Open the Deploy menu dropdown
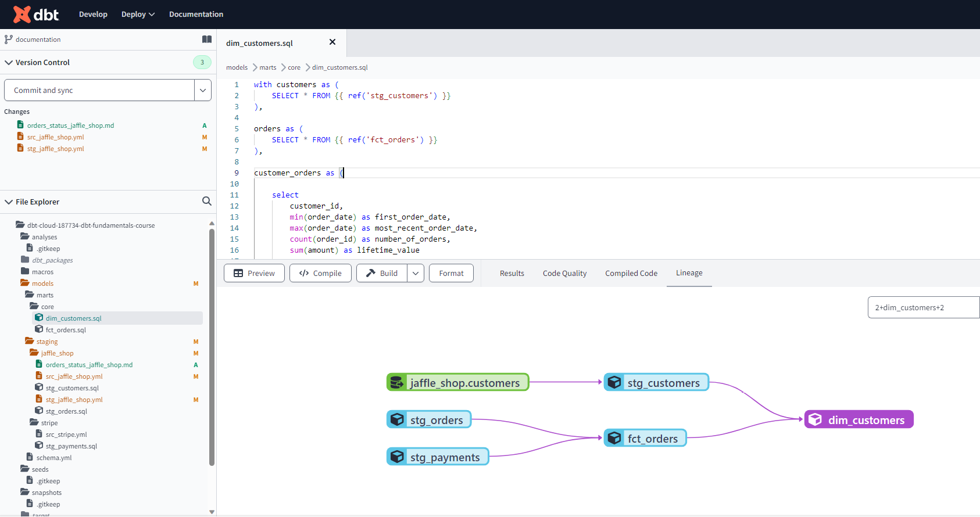The image size is (980, 517). pyautogui.click(x=138, y=14)
